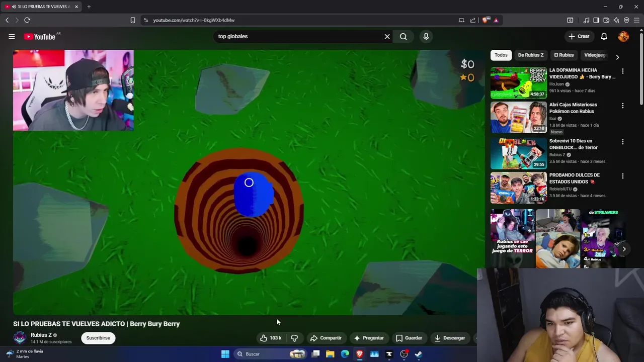Bookmark this page icon
This screenshot has height=362, width=644.
pyautogui.click(x=133, y=20)
